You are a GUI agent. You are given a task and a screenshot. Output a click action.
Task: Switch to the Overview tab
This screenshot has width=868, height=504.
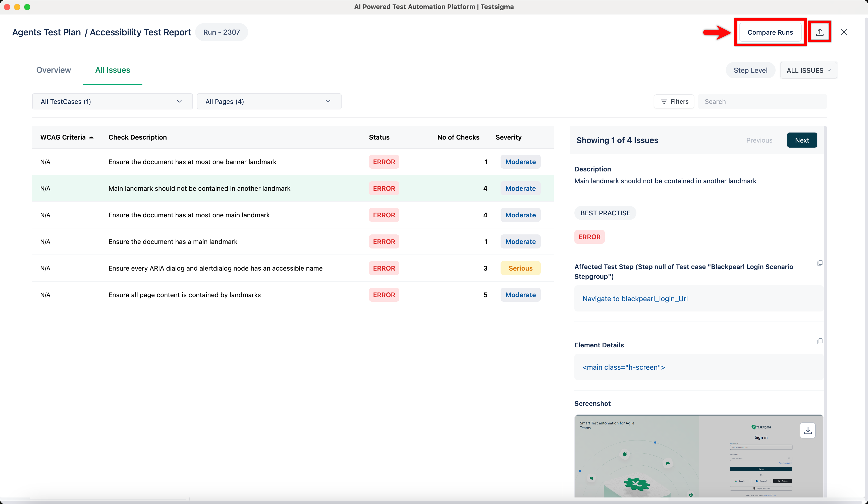(53, 70)
